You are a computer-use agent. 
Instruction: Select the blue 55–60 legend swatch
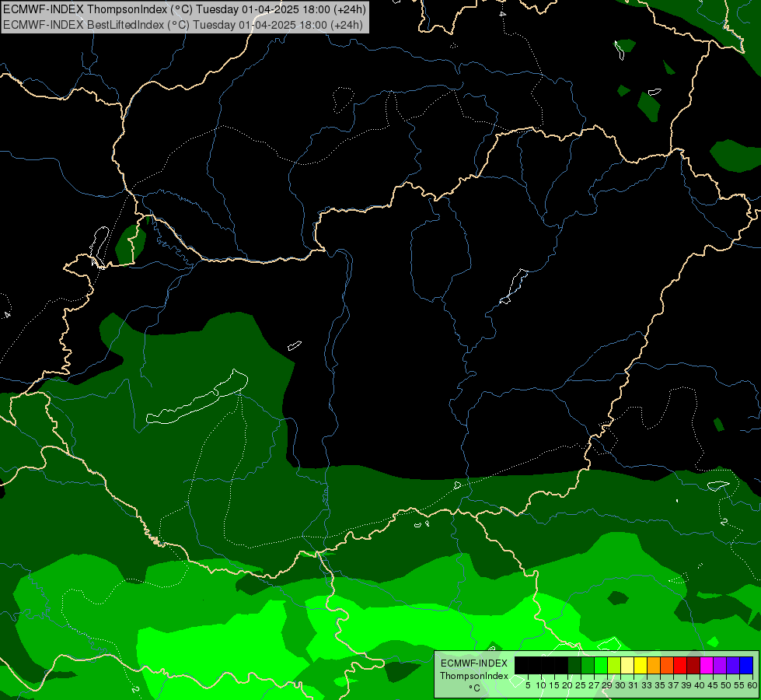coord(746,665)
